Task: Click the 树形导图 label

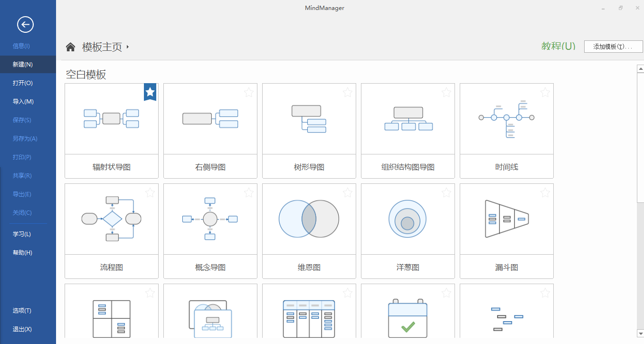Action: tap(309, 167)
